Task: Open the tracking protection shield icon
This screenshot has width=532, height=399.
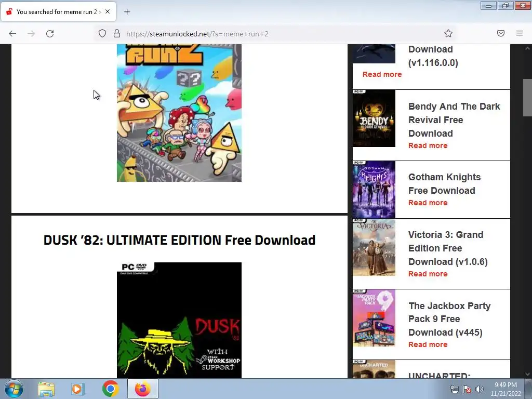Action: 102,34
